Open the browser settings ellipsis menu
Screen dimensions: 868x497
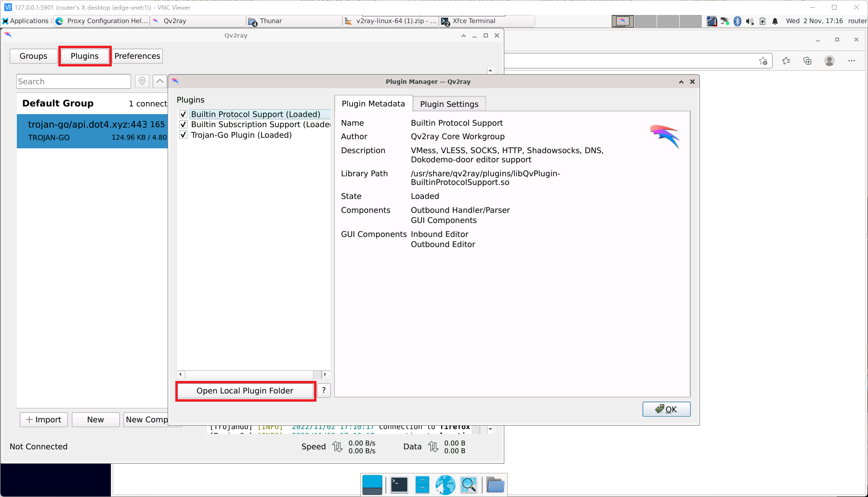click(x=852, y=61)
